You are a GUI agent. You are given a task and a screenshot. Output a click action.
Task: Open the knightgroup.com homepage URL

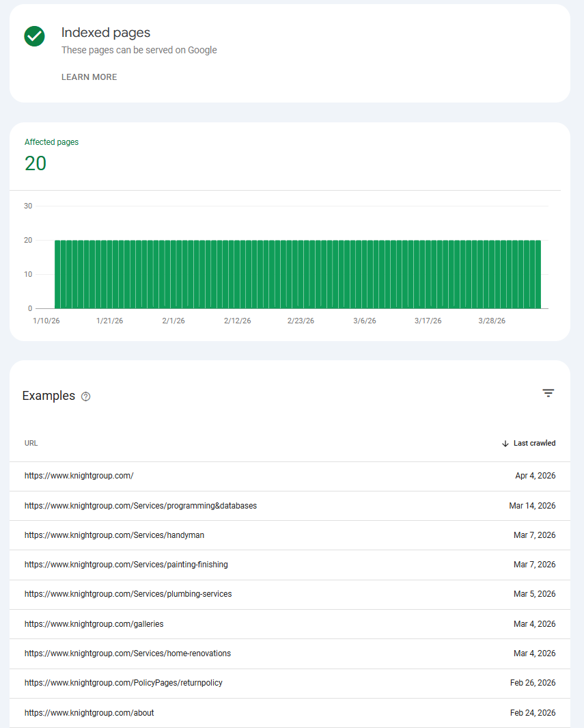point(79,475)
